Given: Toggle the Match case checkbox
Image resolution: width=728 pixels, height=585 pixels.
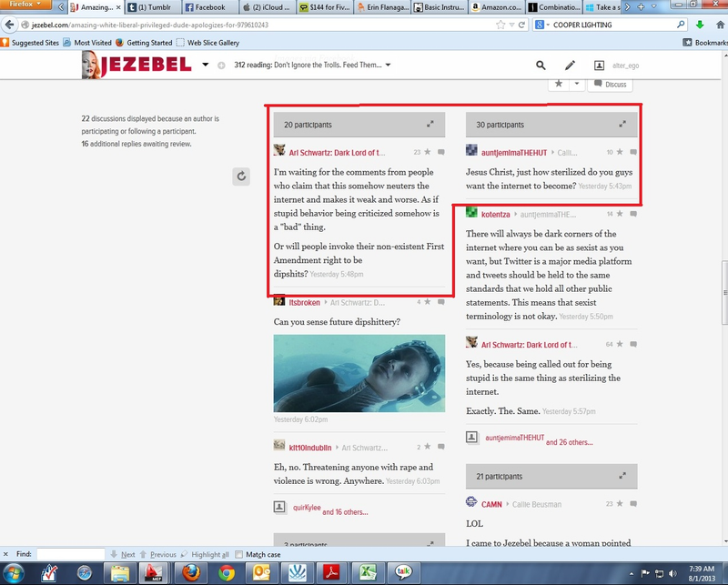Looking at the screenshot, I should pyautogui.click(x=238, y=554).
